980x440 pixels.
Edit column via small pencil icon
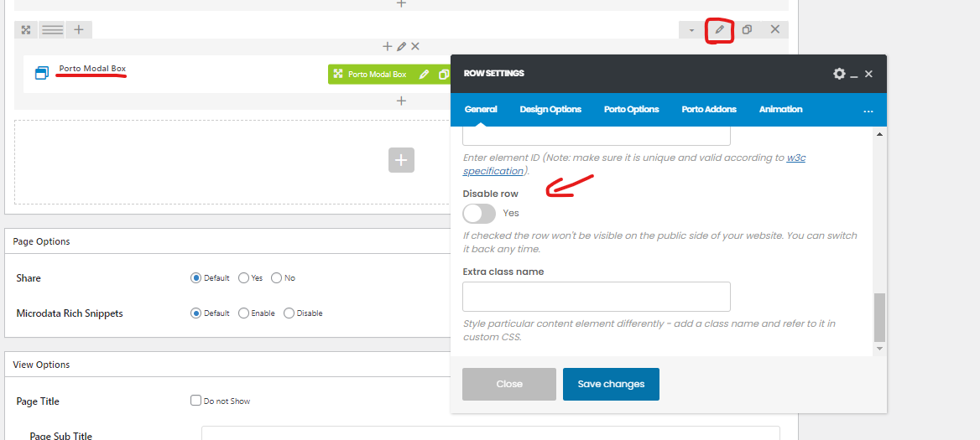click(401, 46)
